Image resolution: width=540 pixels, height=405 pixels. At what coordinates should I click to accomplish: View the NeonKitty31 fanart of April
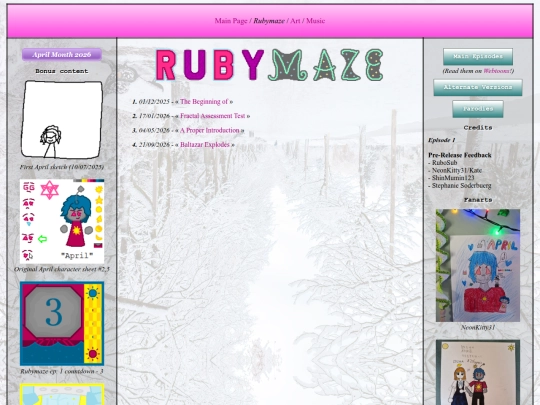coord(478,266)
